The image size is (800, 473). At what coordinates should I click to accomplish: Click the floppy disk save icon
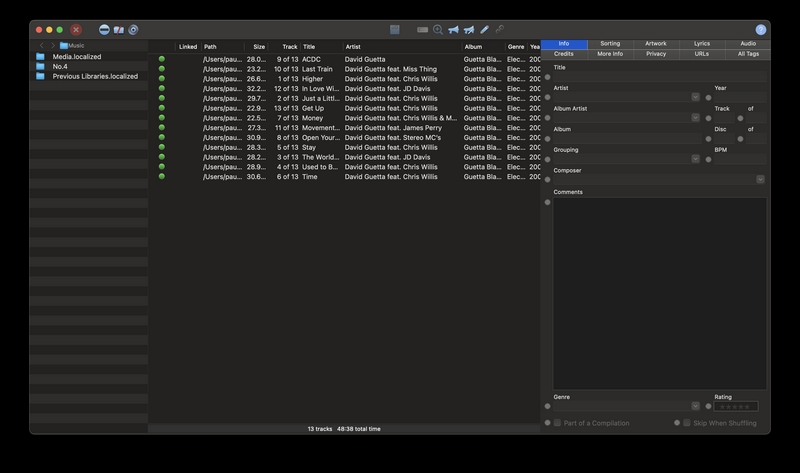tap(395, 30)
